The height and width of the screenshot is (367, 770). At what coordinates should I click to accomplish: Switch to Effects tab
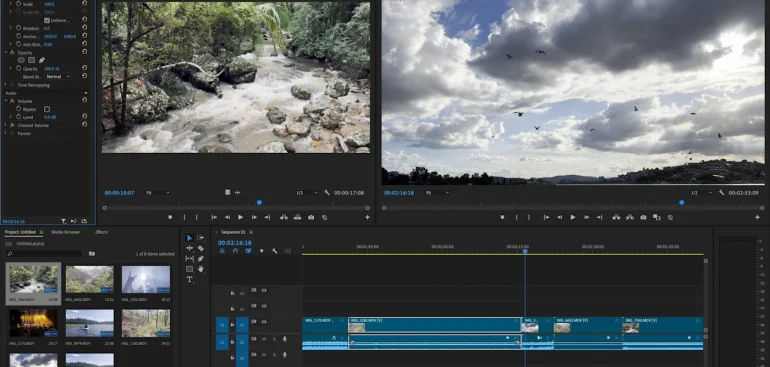click(102, 232)
